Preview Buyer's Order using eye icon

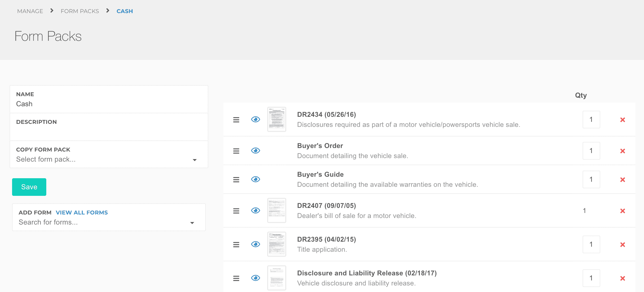[255, 151]
